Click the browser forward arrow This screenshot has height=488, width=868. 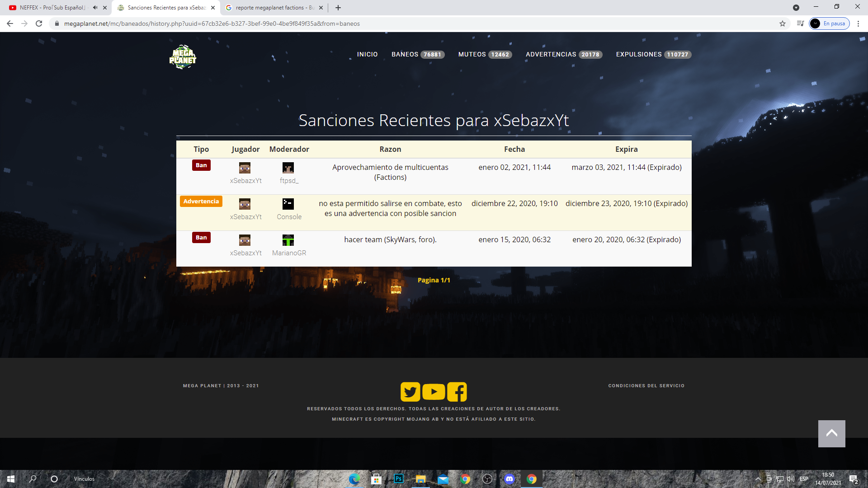tap(24, 23)
